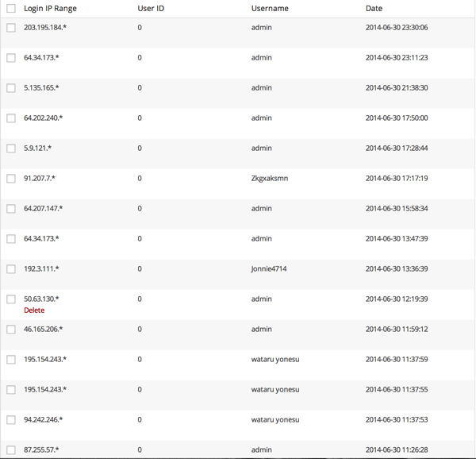
Task: Click the red Delete link under 50.63.130.*
Action: coord(34,310)
